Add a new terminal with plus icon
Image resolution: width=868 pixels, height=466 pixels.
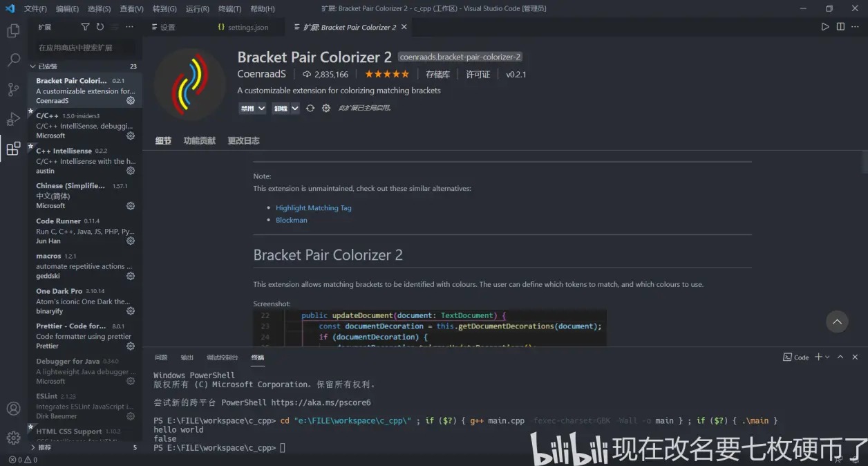click(818, 357)
